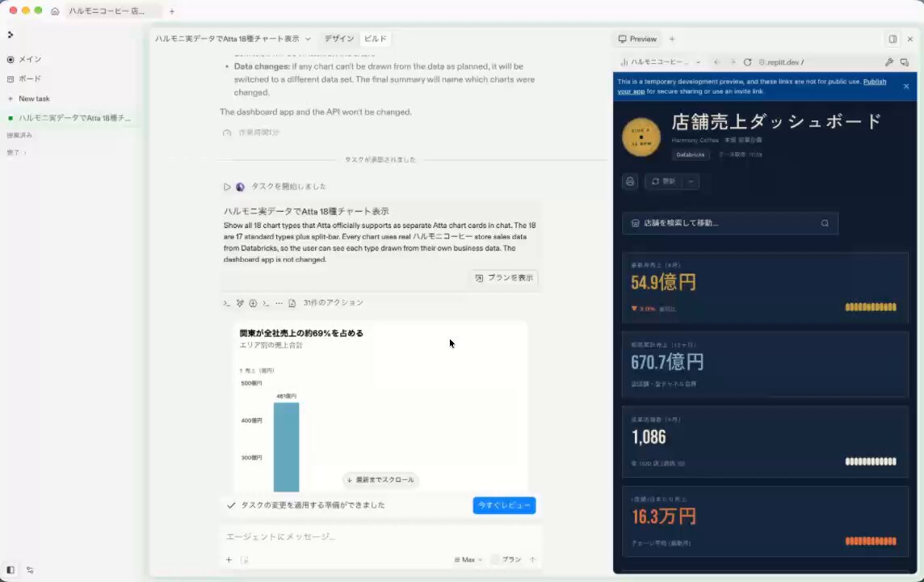
Task: Click the 461億円 bar in the chart
Action: pyautogui.click(x=287, y=447)
